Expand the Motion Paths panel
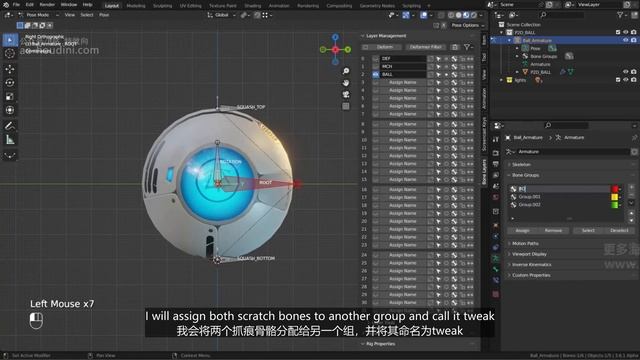 tap(525, 243)
